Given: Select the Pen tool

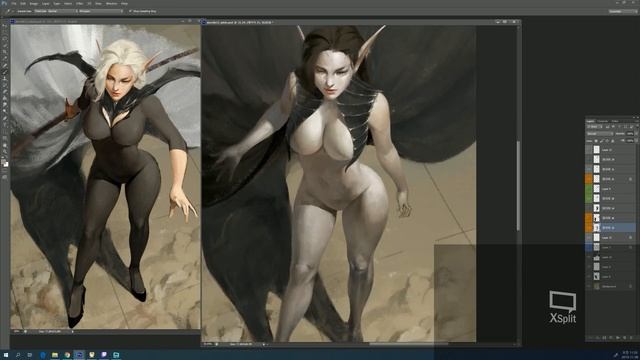Looking at the screenshot, I should coord(5,118).
